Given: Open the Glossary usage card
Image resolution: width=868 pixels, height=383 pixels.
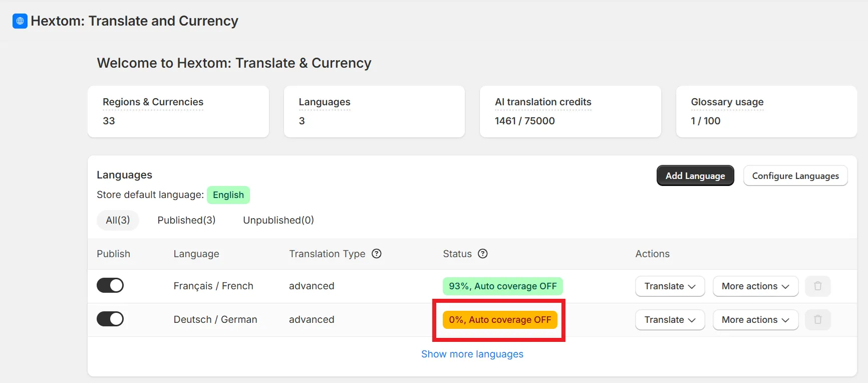Looking at the screenshot, I should (x=766, y=111).
